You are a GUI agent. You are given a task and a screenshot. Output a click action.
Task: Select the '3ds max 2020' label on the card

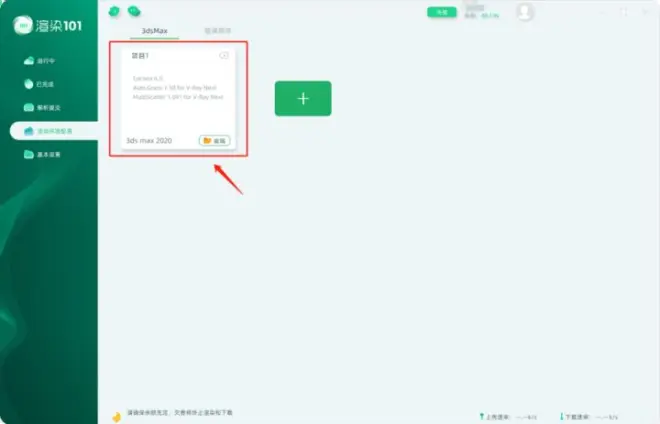(149, 141)
